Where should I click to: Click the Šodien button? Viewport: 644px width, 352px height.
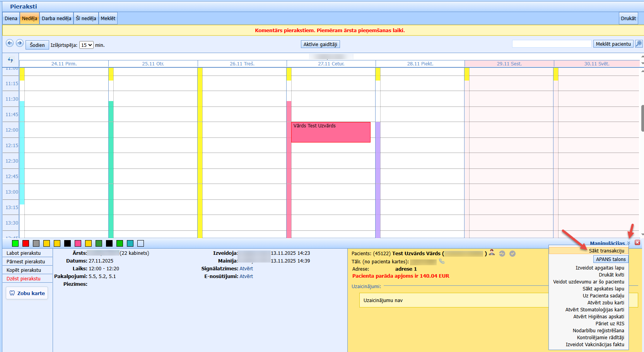(38, 45)
